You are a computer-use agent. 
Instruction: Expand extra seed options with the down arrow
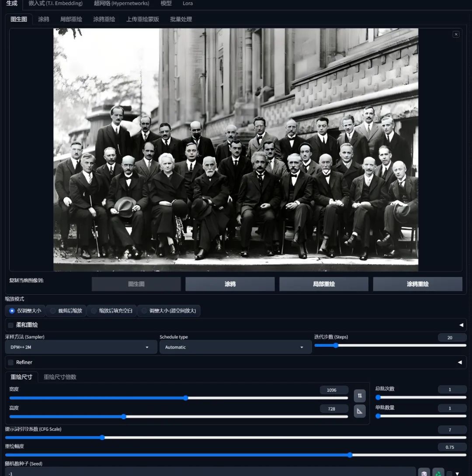[x=457, y=473]
